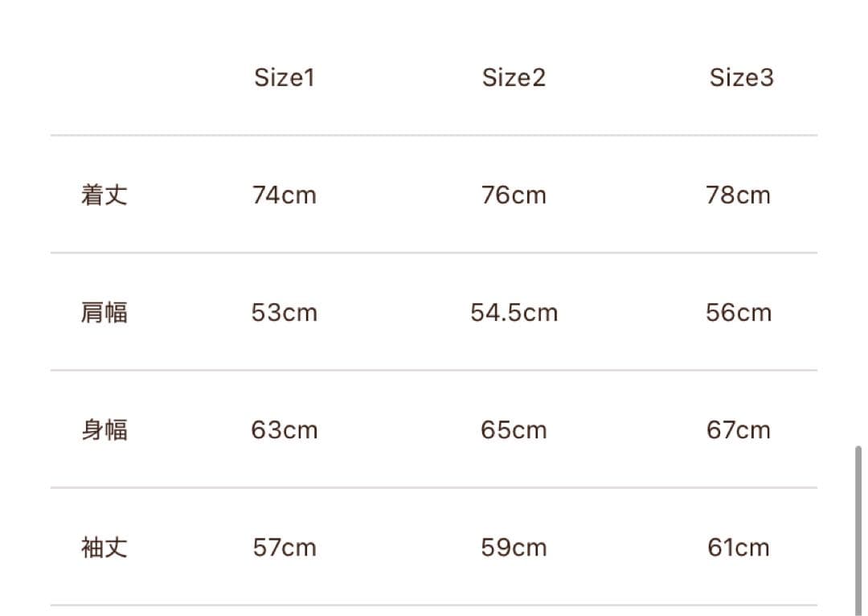Click the Size2 column header
Image resolution: width=868 pixels, height=616 pixels.
[x=514, y=78]
